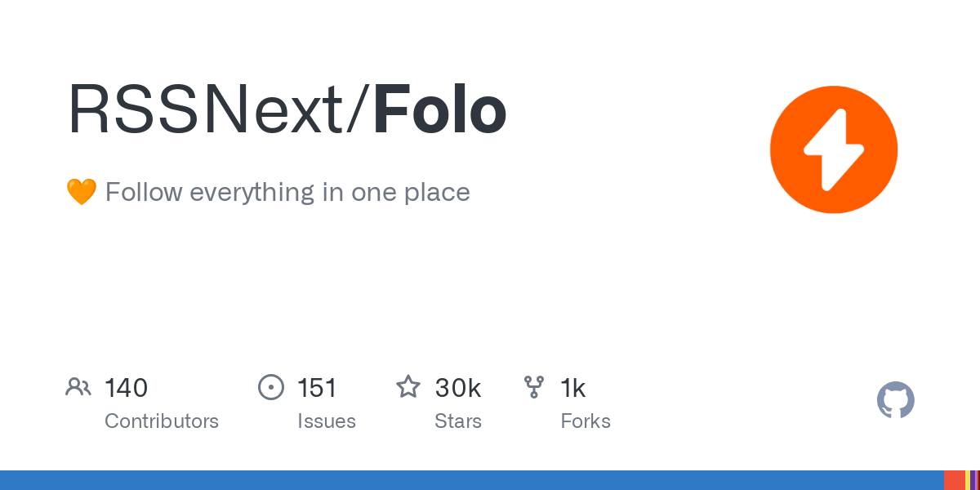Click the 140 contributors count

click(x=126, y=388)
